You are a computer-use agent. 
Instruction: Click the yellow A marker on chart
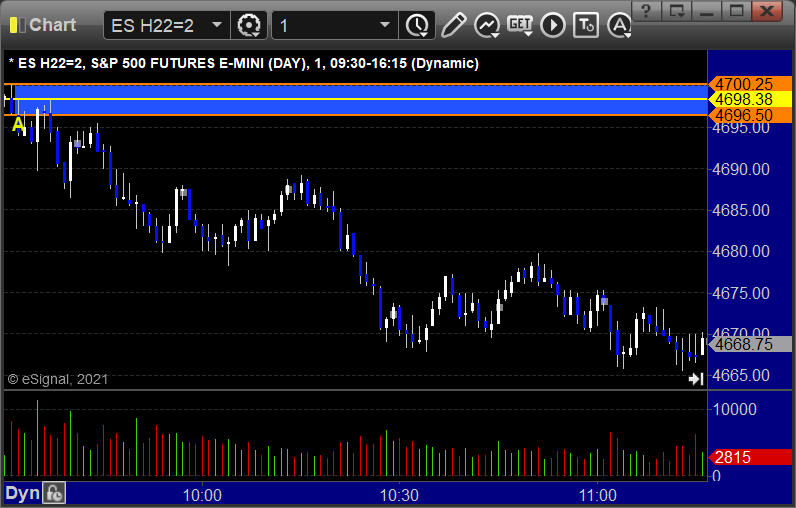tap(18, 124)
